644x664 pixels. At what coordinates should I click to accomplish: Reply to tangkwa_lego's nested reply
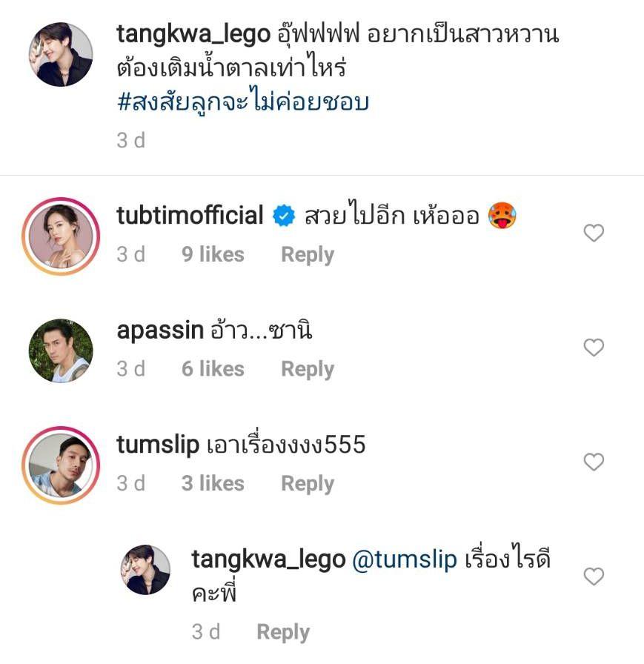pos(283,632)
